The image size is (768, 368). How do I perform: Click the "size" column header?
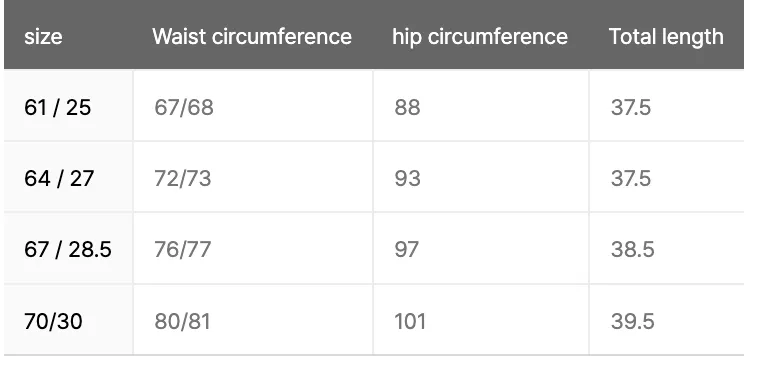coord(43,37)
